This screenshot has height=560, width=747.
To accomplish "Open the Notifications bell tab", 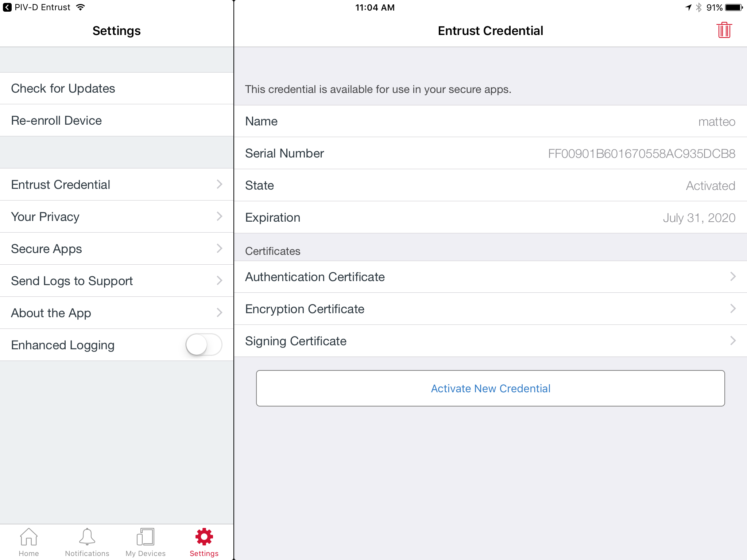I will click(x=87, y=537).
